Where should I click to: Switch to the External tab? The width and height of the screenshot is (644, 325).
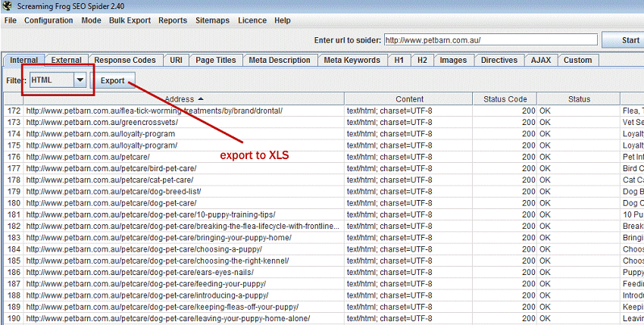66,61
